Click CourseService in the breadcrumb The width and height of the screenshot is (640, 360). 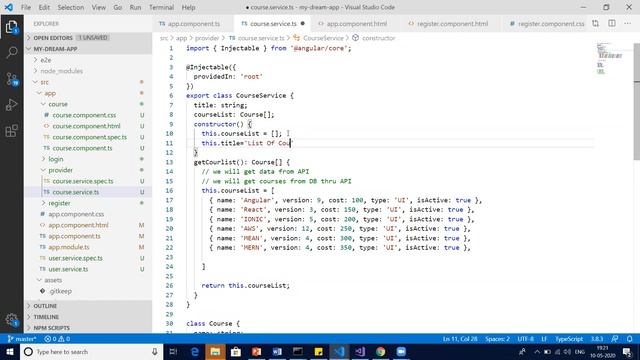point(323,38)
